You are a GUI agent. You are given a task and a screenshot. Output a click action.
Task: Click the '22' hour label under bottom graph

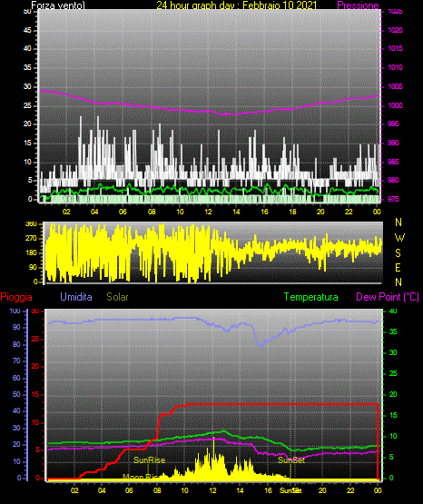[350, 490]
